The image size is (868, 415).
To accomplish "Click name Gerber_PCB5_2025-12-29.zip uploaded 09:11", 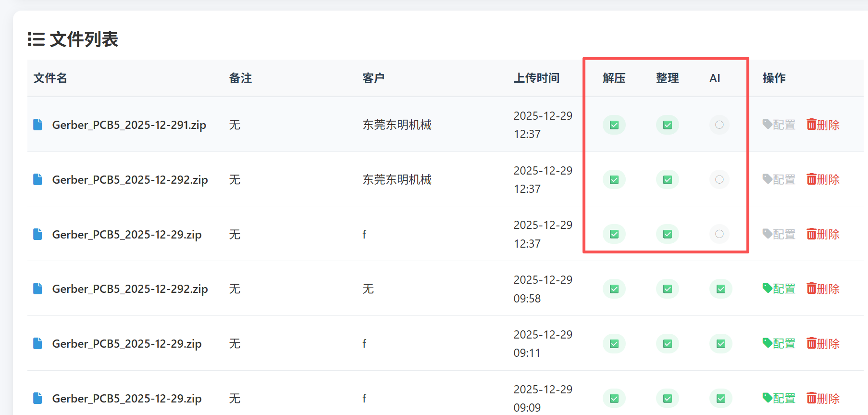I will [x=127, y=344].
